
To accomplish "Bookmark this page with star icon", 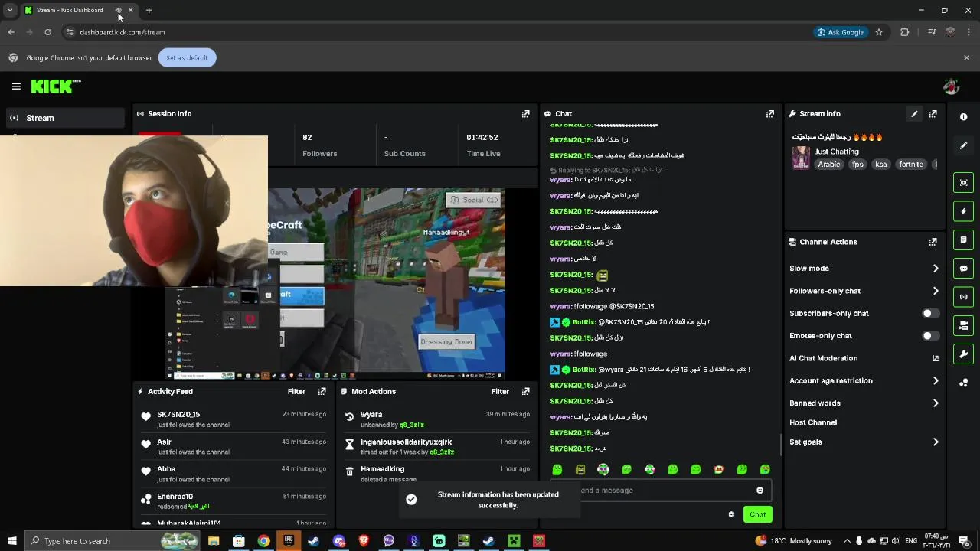I will click(x=879, y=32).
